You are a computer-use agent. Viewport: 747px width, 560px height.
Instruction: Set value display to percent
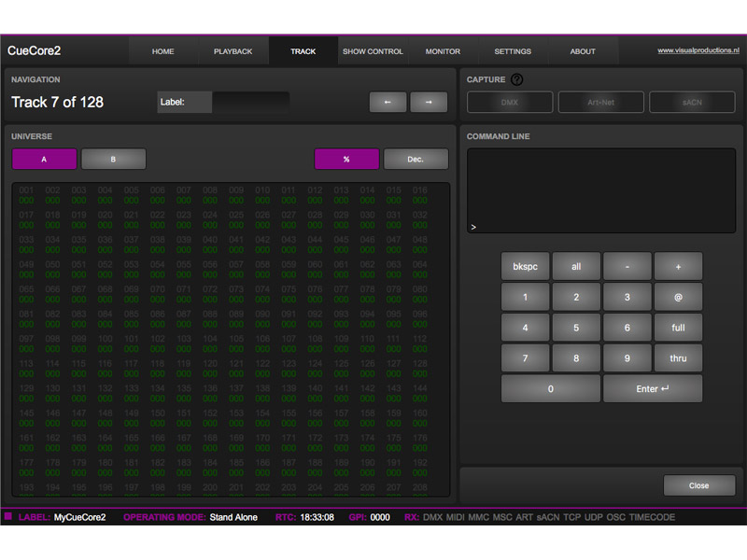[x=346, y=160]
